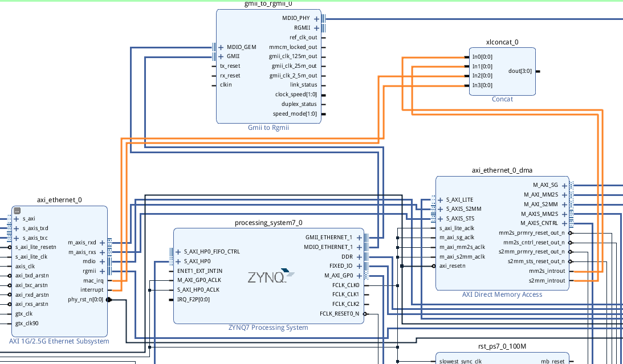Expand the rgmii interface on axi_ethernet_0
The height and width of the screenshot is (364, 623).
102,272
